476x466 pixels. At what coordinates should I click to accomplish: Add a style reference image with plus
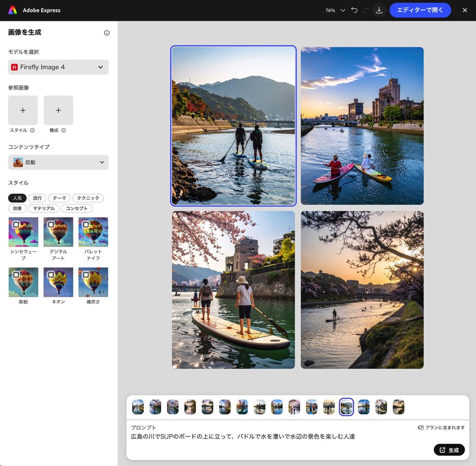pyautogui.click(x=23, y=110)
